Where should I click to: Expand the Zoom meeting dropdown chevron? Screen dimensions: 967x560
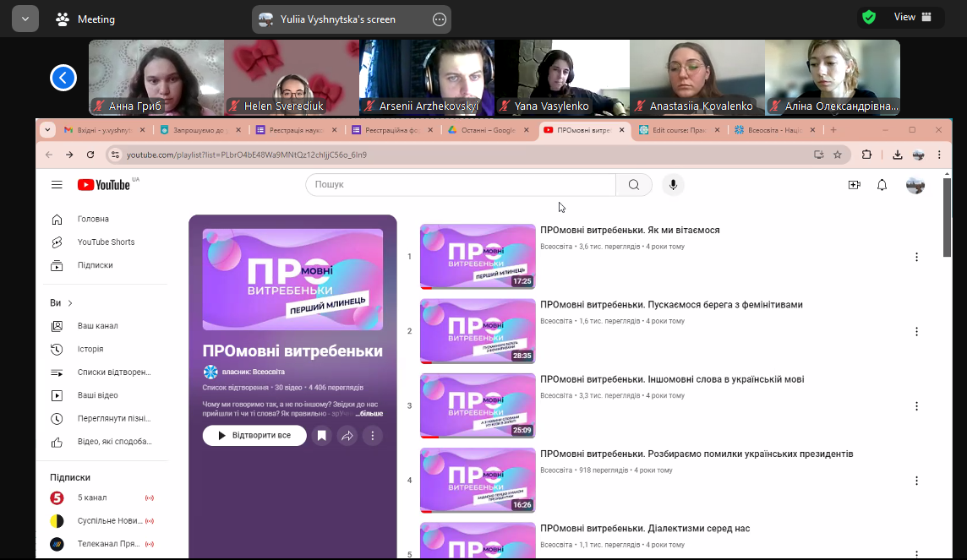[x=25, y=19]
